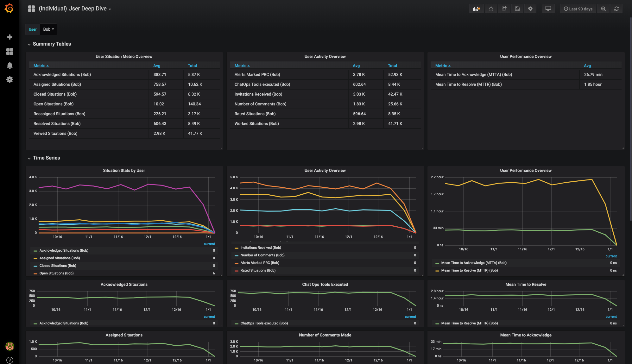Open Mean Time to Resolve panel menu

tap(526, 285)
